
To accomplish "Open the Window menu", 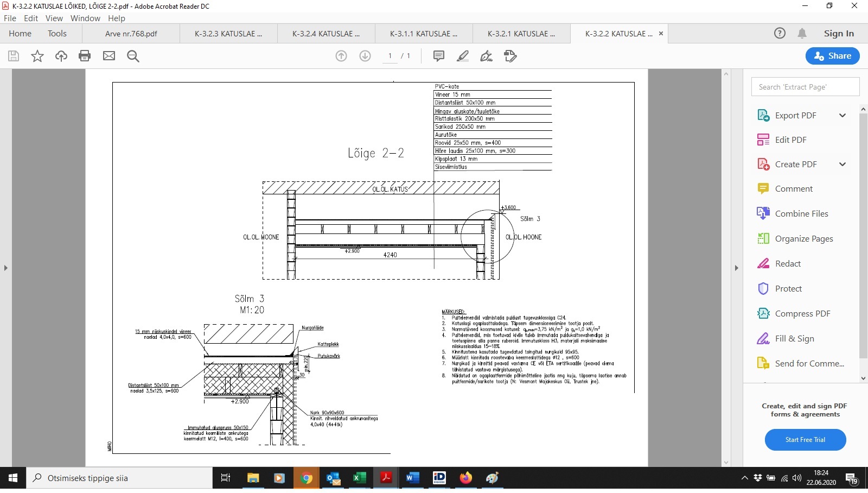I will (85, 18).
